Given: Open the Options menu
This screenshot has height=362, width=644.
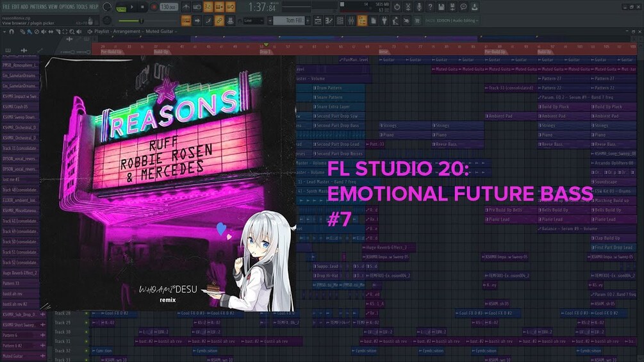Looking at the screenshot, I should click(x=67, y=6).
